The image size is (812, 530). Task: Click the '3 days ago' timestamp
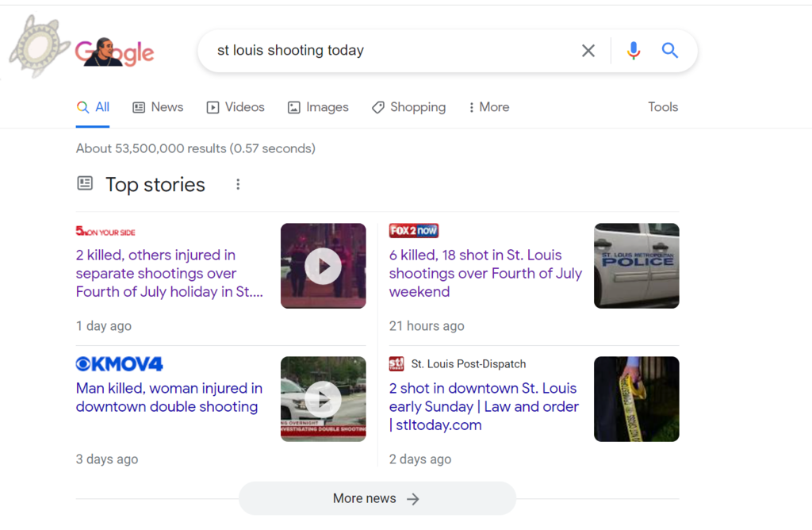pyautogui.click(x=107, y=459)
